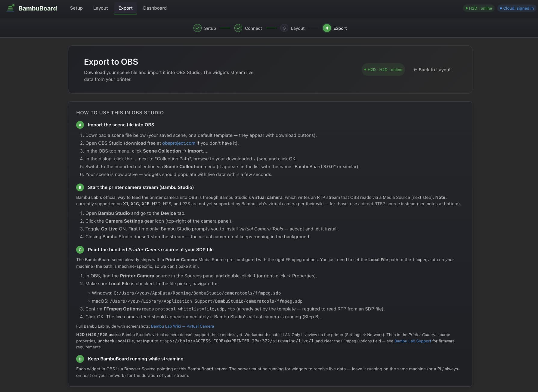The image size is (538, 392).
Task: Click the 'Toggle Go Live ON' instruction line
Action: pyautogui.click(x=212, y=229)
